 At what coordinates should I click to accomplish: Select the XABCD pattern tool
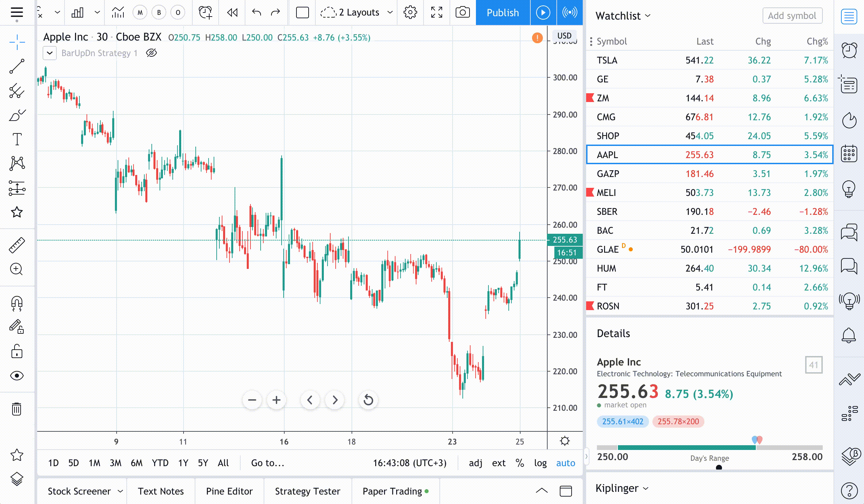(17, 163)
